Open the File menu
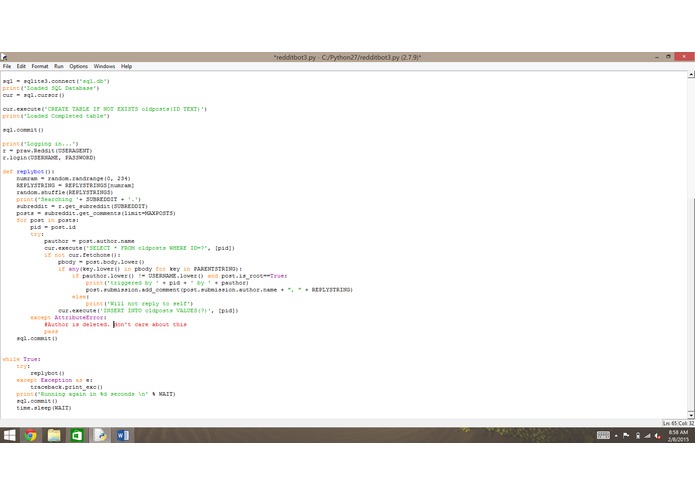Image resolution: width=695 pixels, height=494 pixels. (7, 66)
